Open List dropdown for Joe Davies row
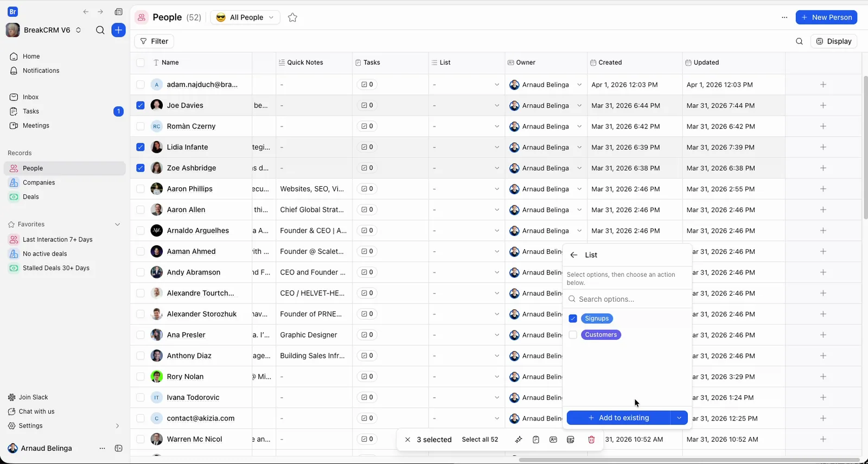This screenshot has width=868, height=464. coord(496,105)
